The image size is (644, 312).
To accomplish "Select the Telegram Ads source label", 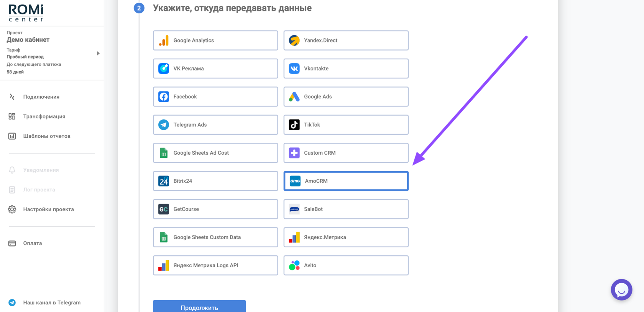I will click(x=190, y=125).
